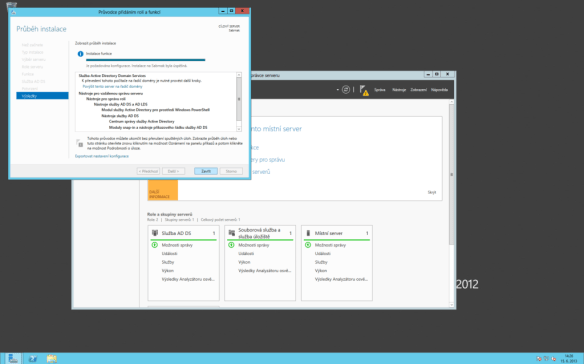Click scroll-up arrow in wizard results list
This screenshot has width=584, height=364.
point(239,75)
